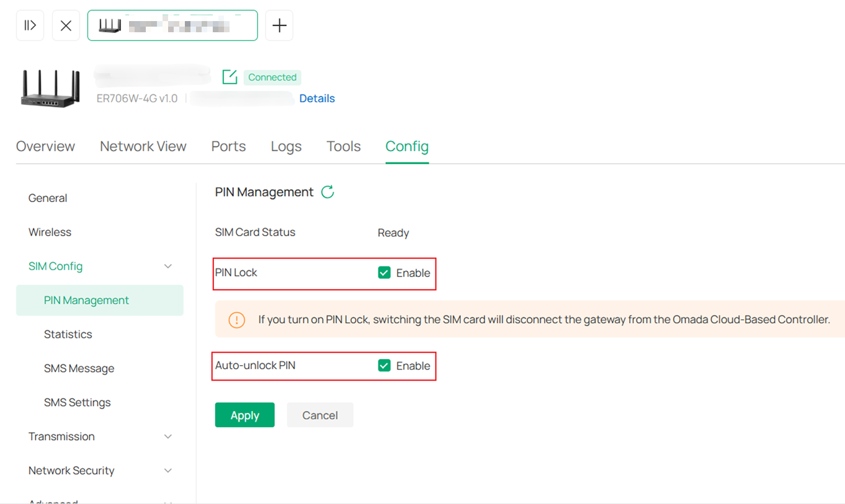
Task: Select PIN Management in sidebar
Action: coord(100,301)
